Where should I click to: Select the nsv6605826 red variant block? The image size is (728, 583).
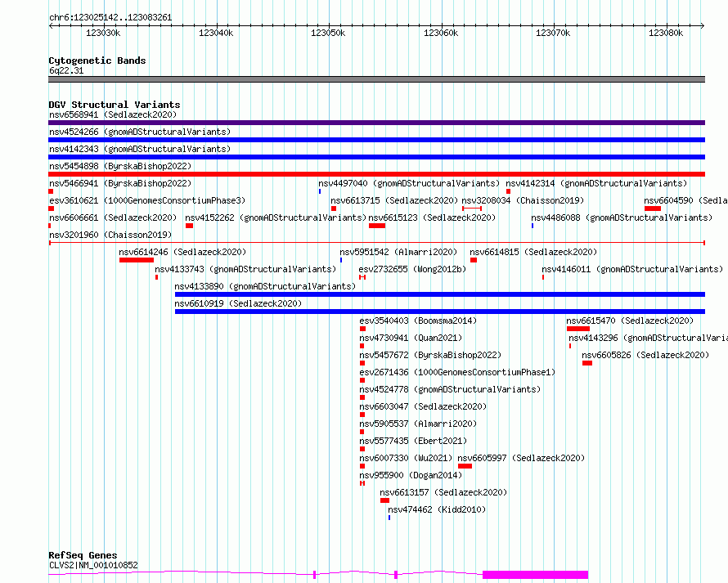click(587, 363)
